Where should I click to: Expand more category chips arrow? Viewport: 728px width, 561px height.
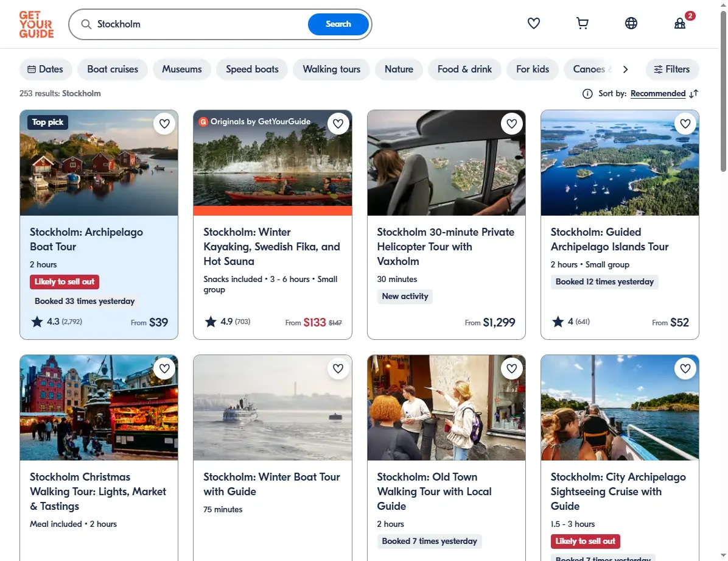point(625,69)
